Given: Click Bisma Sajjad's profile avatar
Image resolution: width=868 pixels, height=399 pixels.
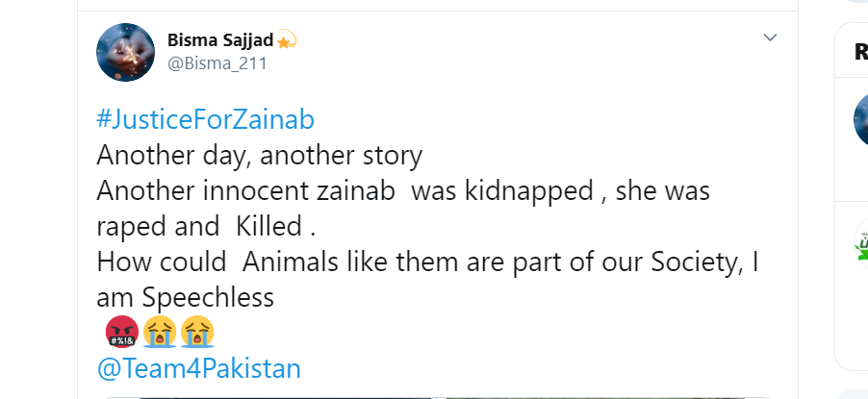Looking at the screenshot, I should coord(126,52).
